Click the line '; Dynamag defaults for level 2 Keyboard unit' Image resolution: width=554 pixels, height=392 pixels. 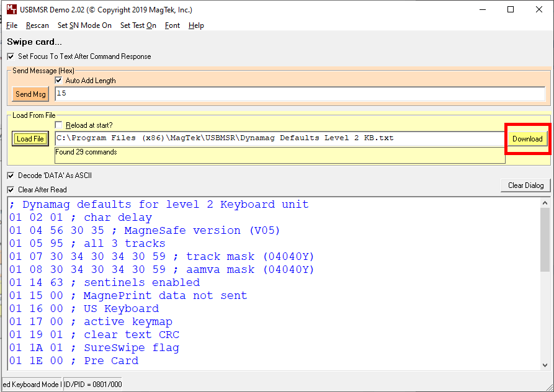click(159, 205)
